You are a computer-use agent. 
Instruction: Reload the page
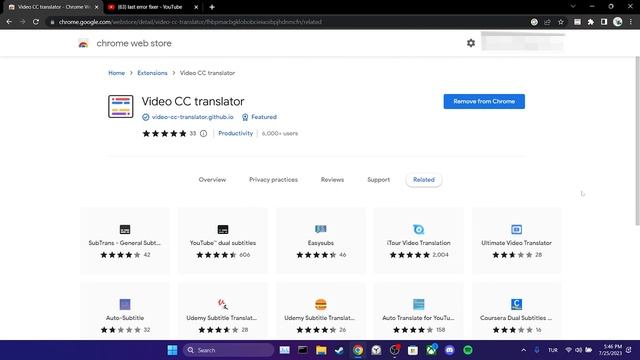click(36, 22)
